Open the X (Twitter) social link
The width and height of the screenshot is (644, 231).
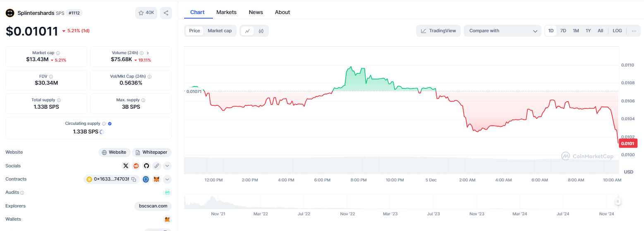pyautogui.click(x=126, y=166)
